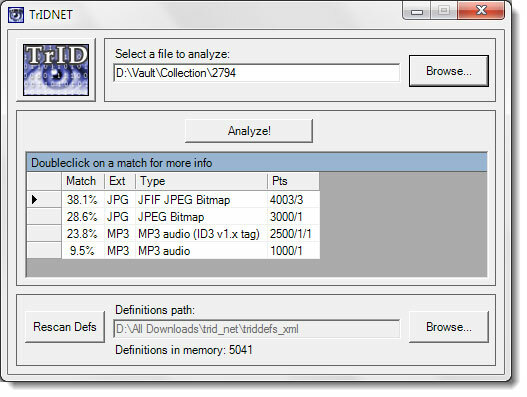Image resolution: width=527 pixels, height=397 pixels.
Task: Click the Type column header
Action: tap(201, 181)
